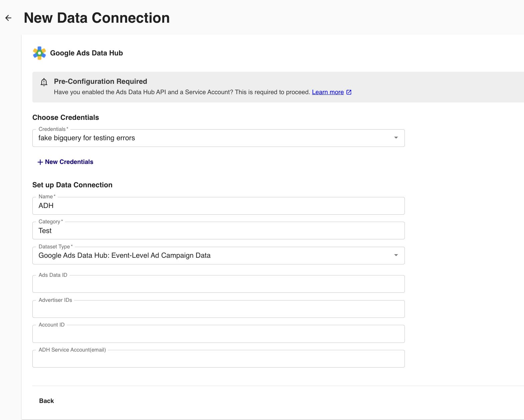Image resolution: width=524 pixels, height=420 pixels.
Task: Click the New Data Connection page heading
Action: 97,18
